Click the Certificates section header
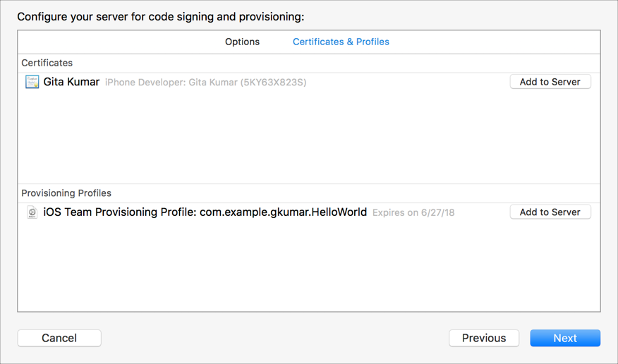The width and height of the screenshot is (618, 364). 47,63
